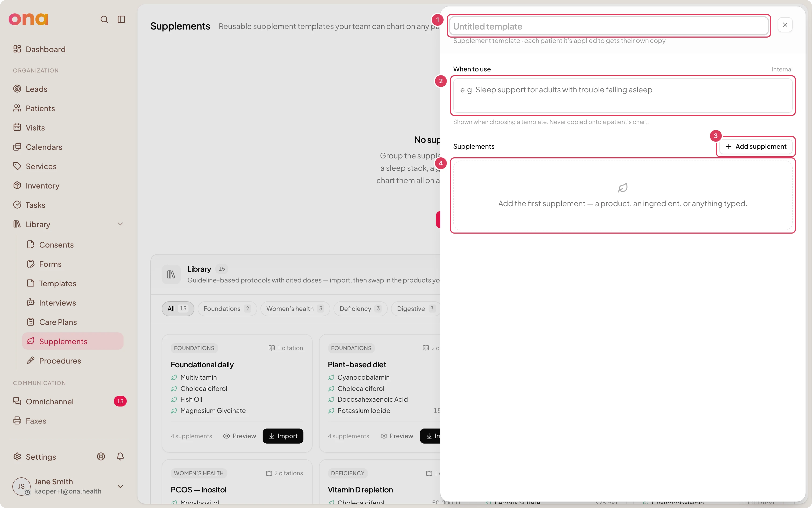Click the ona logo

coord(28,19)
